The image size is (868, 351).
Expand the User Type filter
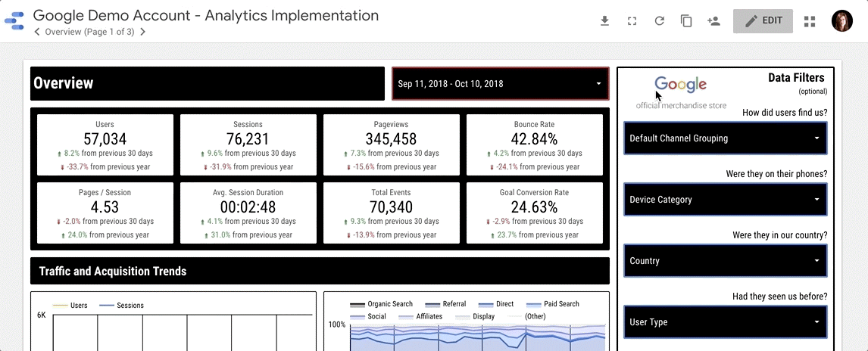[725, 322]
